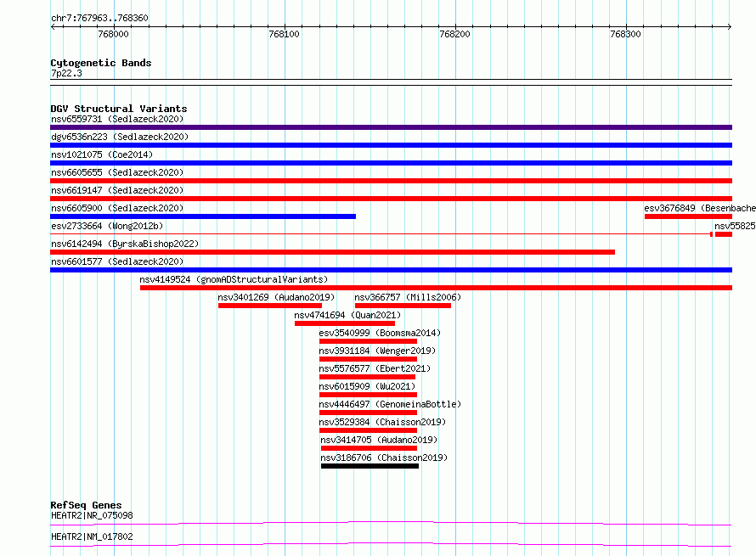
Task: Open the nsv3931184 (Wenger2019) label
Action: [377, 351]
